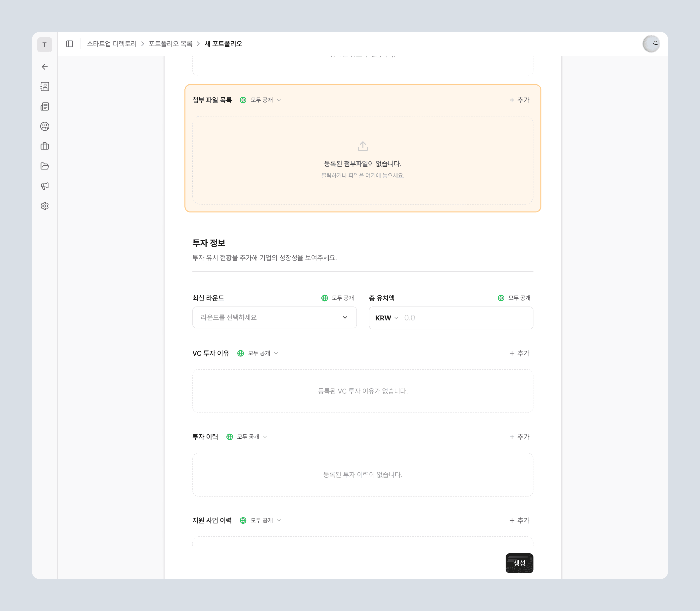Click the T workspace avatar

pyautogui.click(x=45, y=45)
